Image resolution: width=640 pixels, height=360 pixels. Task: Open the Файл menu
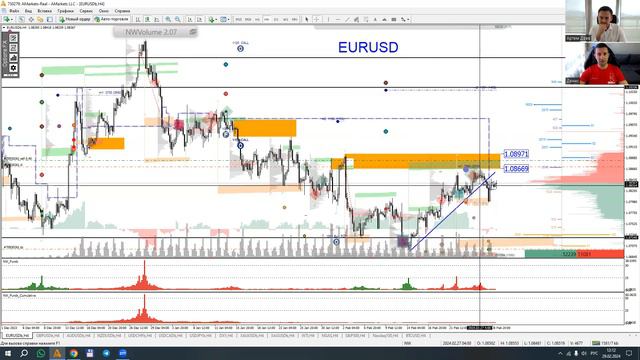pyautogui.click(x=14, y=11)
